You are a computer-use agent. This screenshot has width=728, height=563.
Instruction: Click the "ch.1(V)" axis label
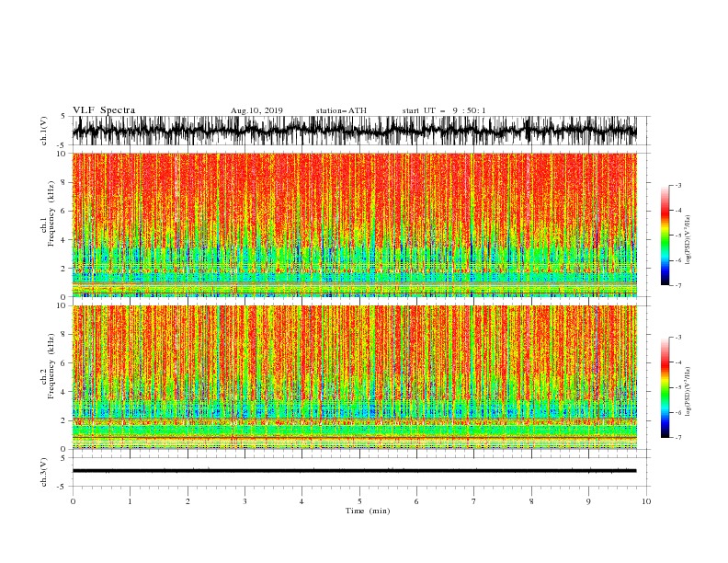44,131
